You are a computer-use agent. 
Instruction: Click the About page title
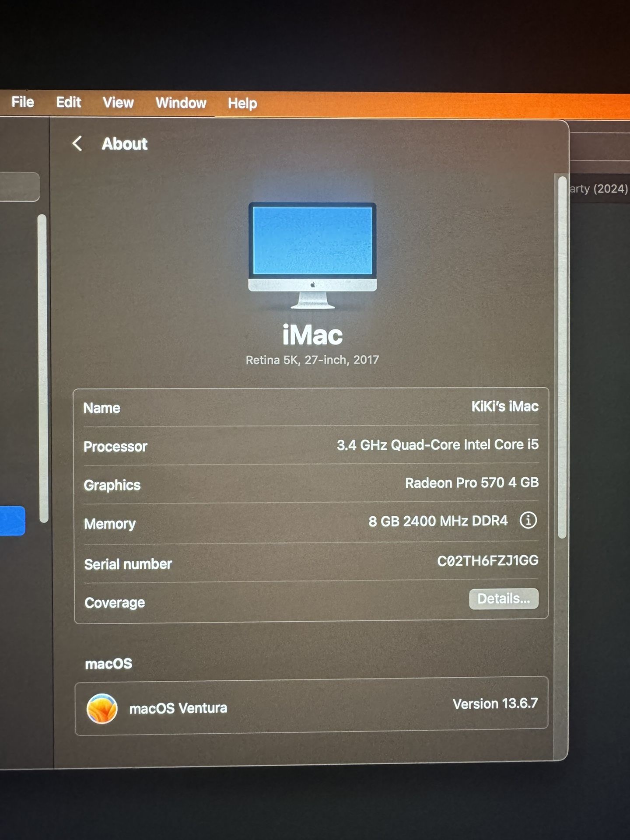[x=125, y=144]
